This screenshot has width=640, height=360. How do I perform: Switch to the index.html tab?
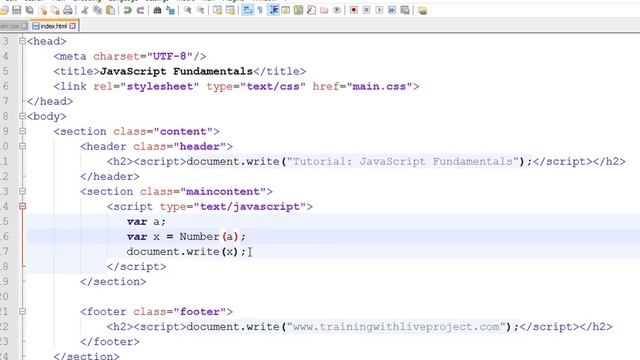(x=53, y=26)
